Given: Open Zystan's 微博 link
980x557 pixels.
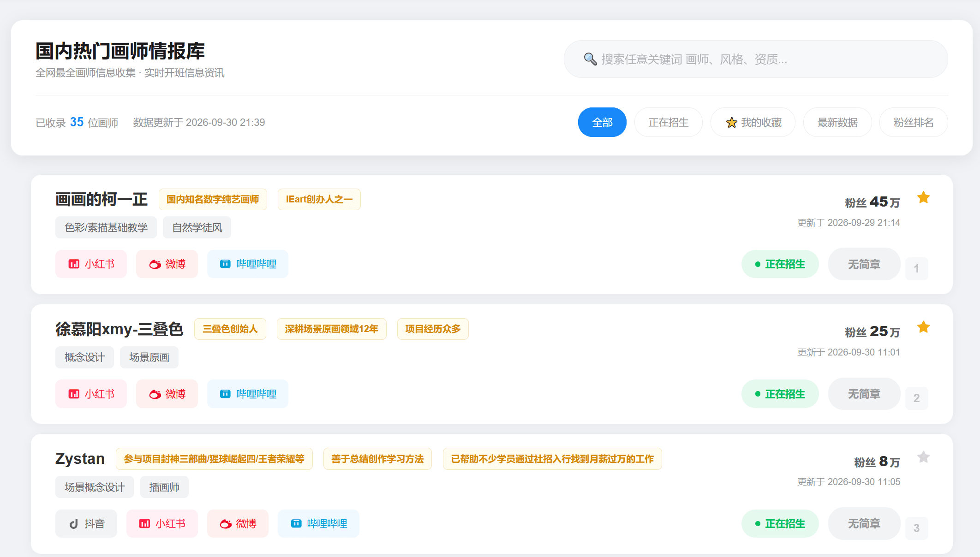Looking at the screenshot, I should (238, 523).
